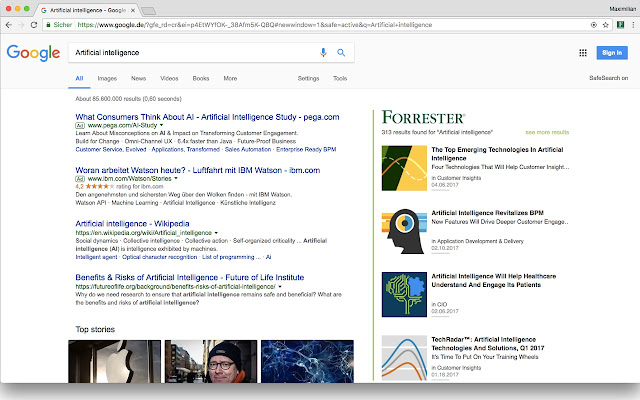
Task: Click the green and yellow waves thumbnail
Action: point(404,168)
